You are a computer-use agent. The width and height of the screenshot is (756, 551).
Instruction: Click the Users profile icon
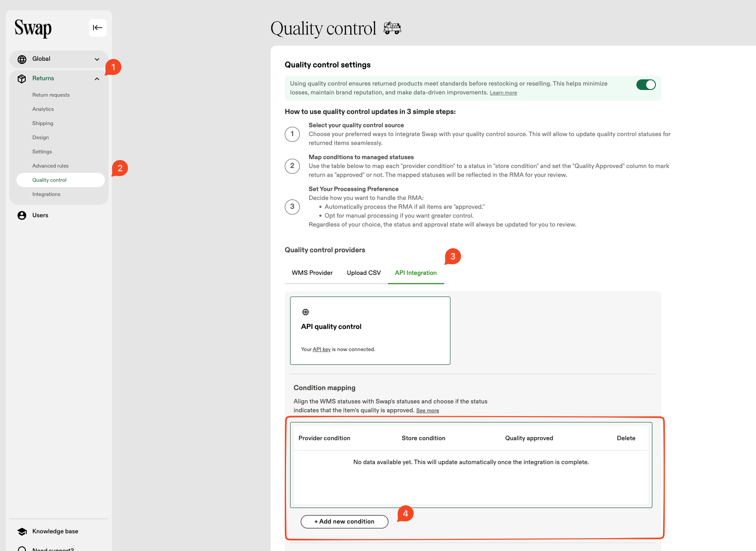coord(21,215)
